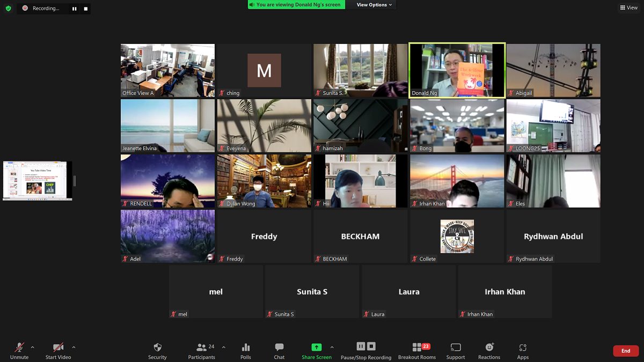The height and width of the screenshot is (362, 644).
Task: Open the Polls feature
Action: coord(246,351)
